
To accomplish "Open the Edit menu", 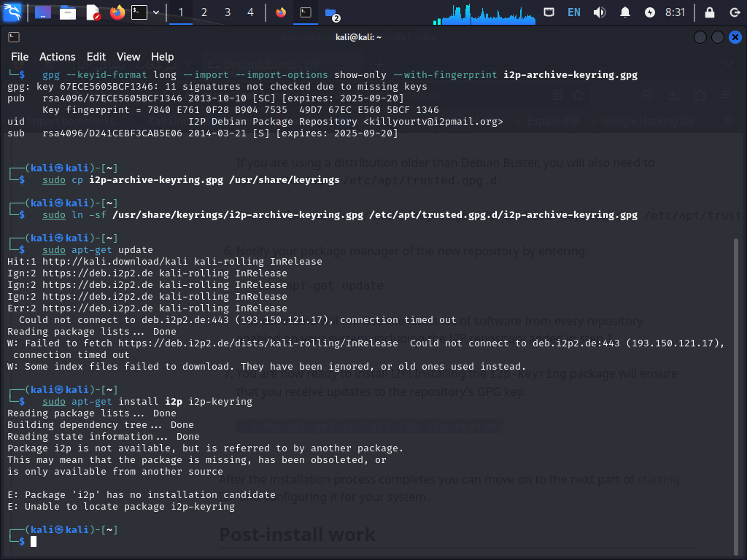I will (96, 57).
